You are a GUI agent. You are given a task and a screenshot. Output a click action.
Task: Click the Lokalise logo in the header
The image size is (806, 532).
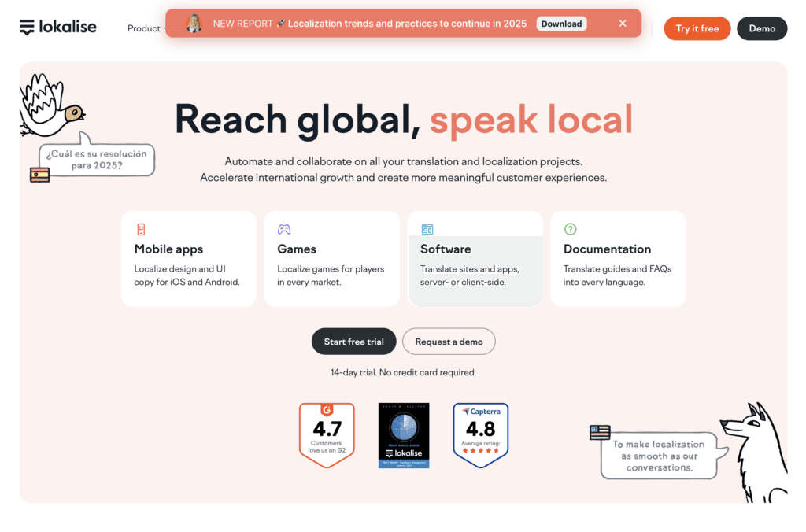pos(57,26)
